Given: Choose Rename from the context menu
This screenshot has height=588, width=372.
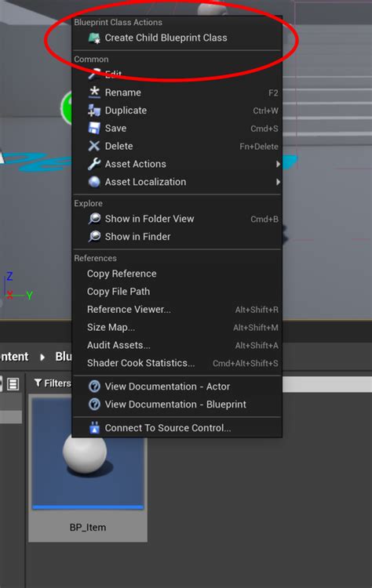Looking at the screenshot, I should pos(177,93).
